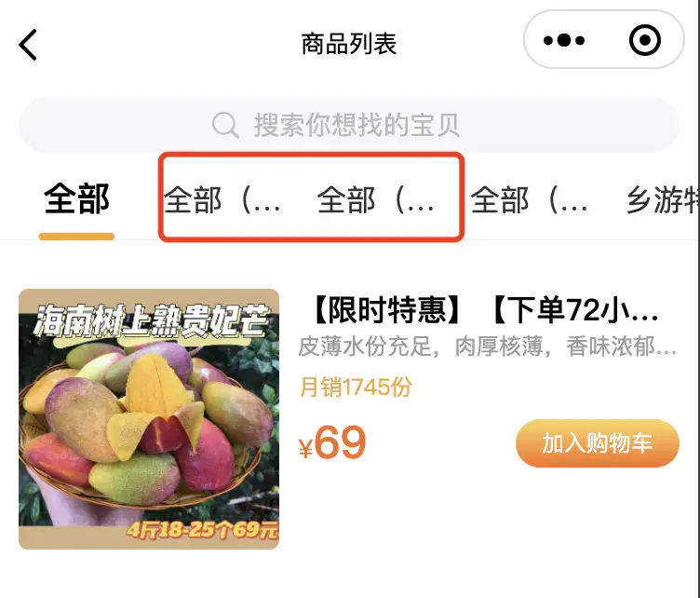700x598 pixels.
Task: Tap the circular target close mini-program icon
Action: point(645,40)
